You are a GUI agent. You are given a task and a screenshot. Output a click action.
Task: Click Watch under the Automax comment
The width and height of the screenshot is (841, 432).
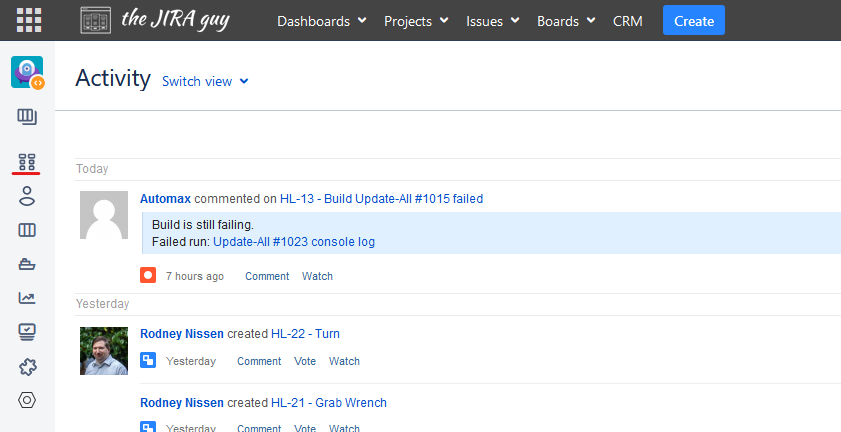pos(317,276)
